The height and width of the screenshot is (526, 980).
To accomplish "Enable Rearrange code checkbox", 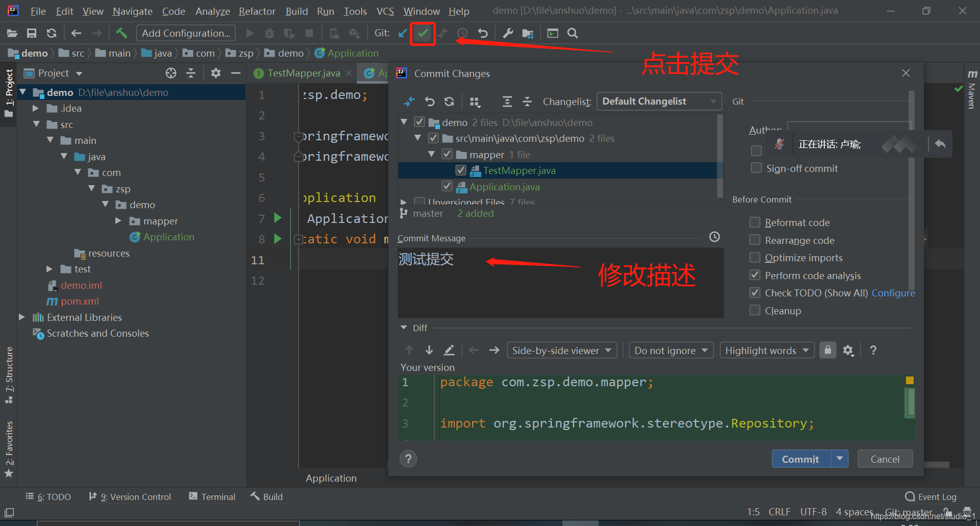I will (x=755, y=240).
